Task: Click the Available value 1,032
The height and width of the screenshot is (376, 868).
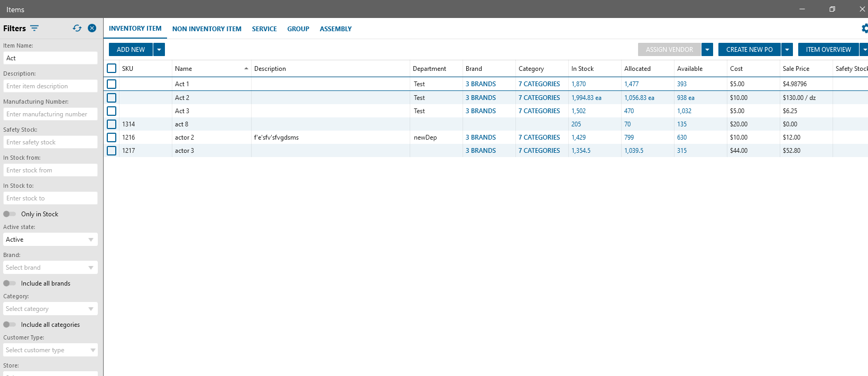Action: pyautogui.click(x=684, y=111)
